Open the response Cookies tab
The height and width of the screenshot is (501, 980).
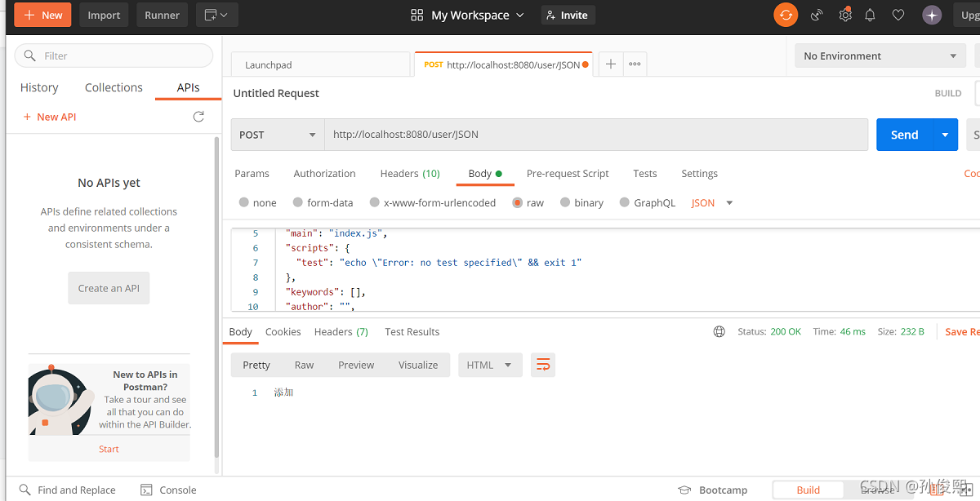click(x=283, y=331)
